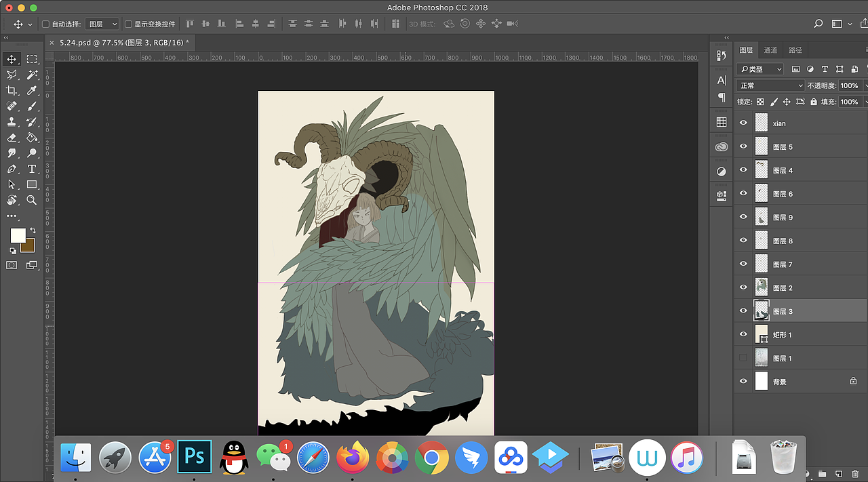Choose the Eyedropper tool

(x=32, y=91)
